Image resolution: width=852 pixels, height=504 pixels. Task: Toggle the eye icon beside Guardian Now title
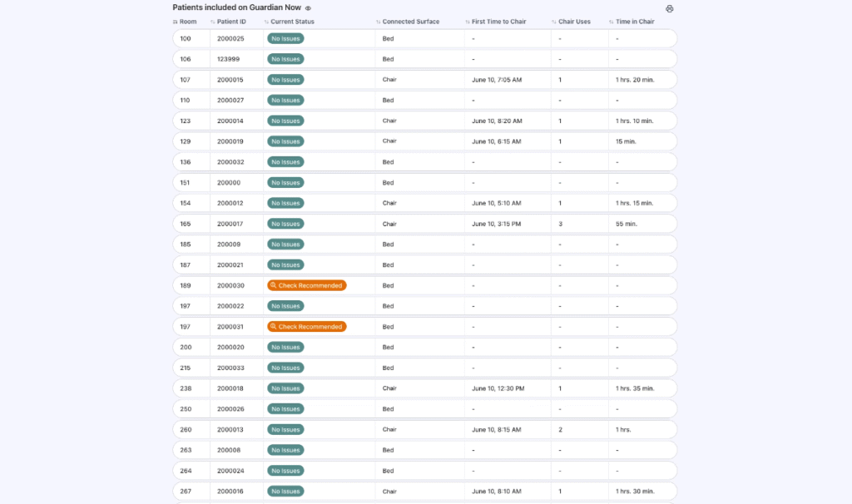point(308,7)
